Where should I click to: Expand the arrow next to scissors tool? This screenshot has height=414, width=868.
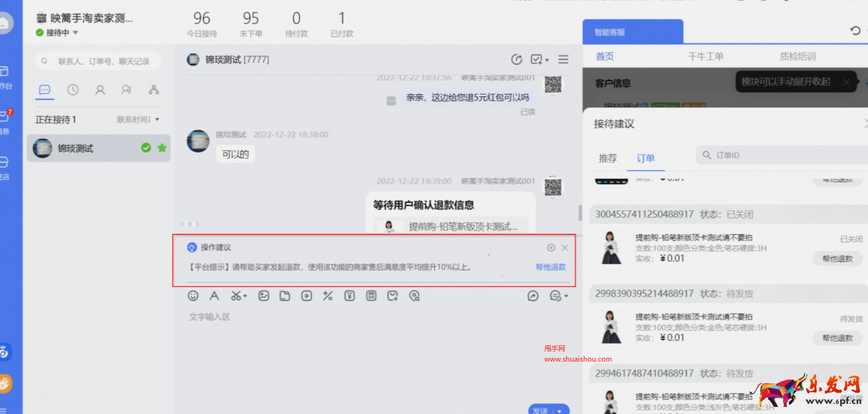click(x=245, y=296)
